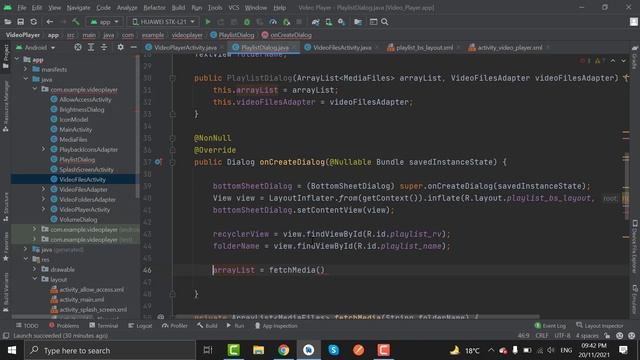Open the Build menu

coord(178,8)
